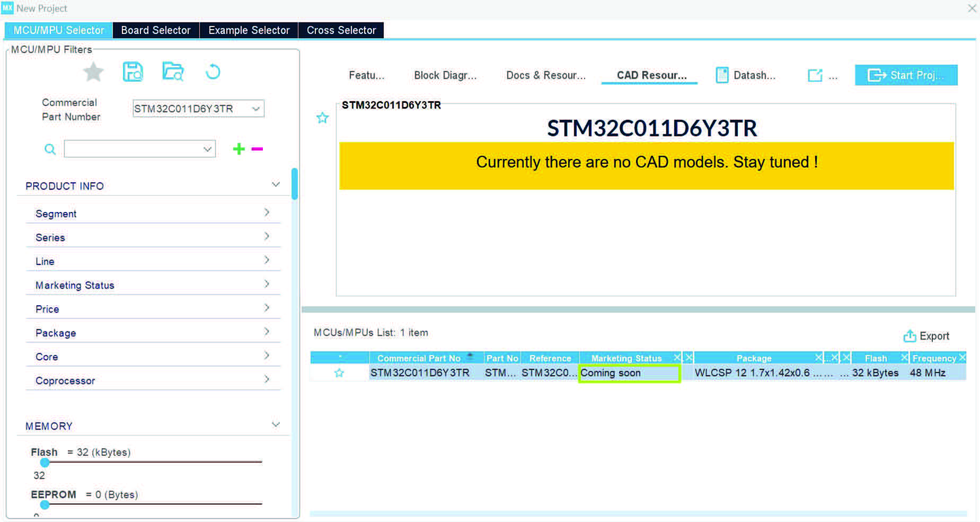
Task: Click the magnifier search icon in MCU filters
Action: pos(50,149)
